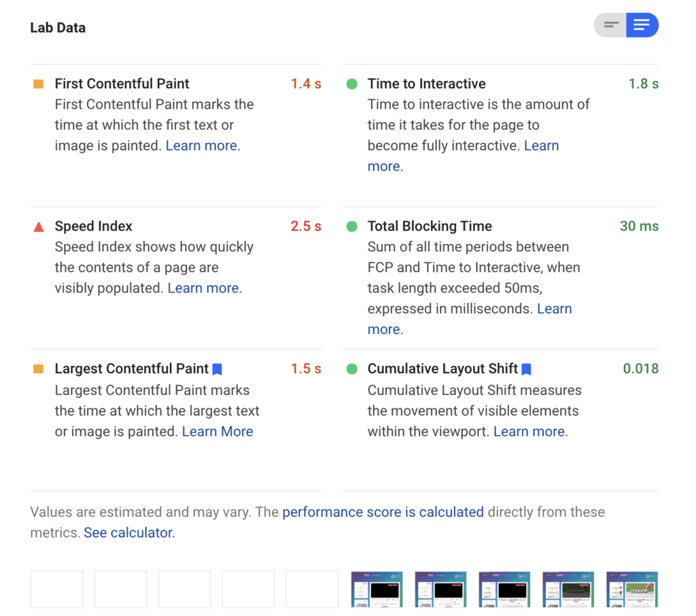Click the red triangle beside Speed Index

[39, 227]
